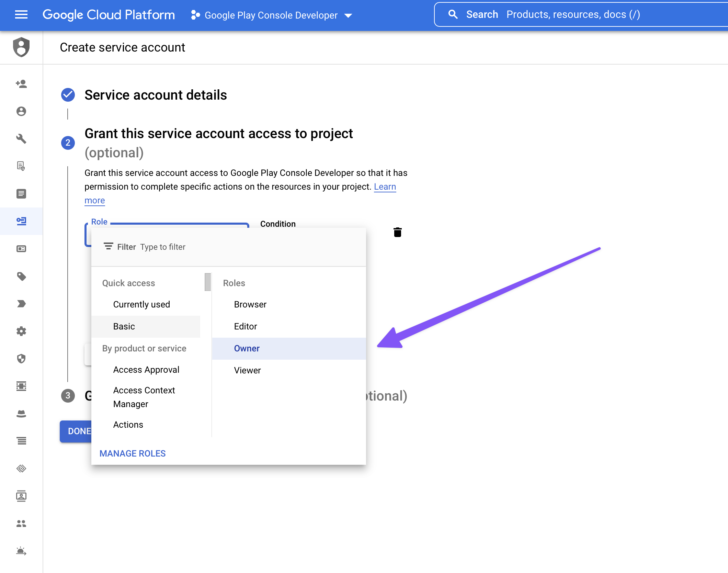Image resolution: width=728 pixels, height=573 pixels.
Task: Click the step 3 number circle
Action: [68, 396]
